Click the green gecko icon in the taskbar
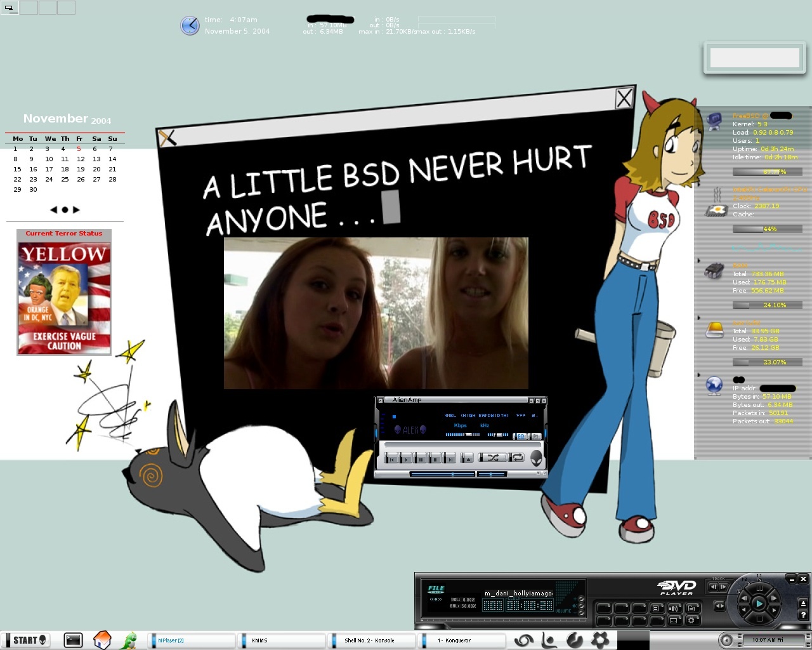Viewport: 812px width, 650px height. [x=129, y=640]
